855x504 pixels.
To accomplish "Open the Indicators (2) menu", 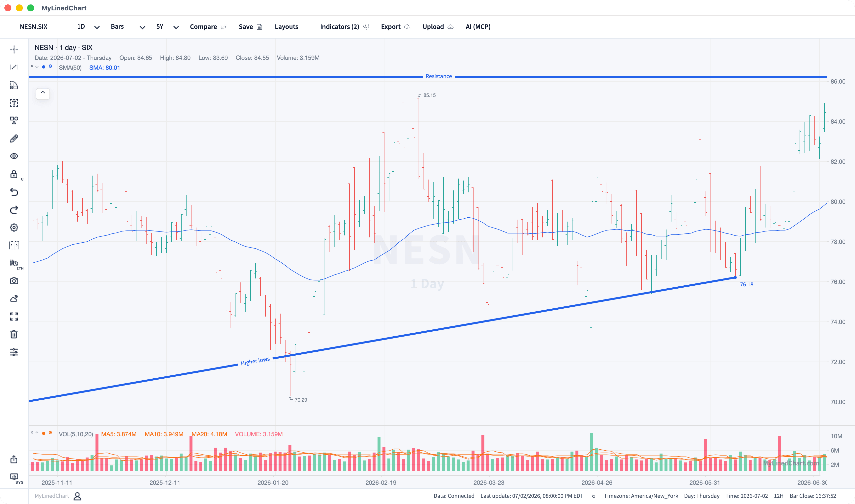I will (x=344, y=27).
